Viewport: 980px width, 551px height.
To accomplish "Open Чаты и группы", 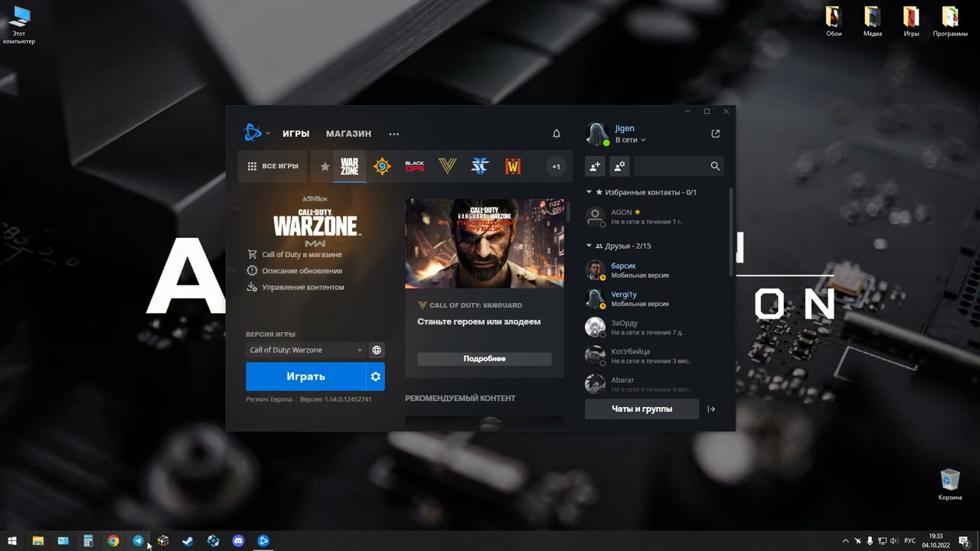I will tap(642, 409).
